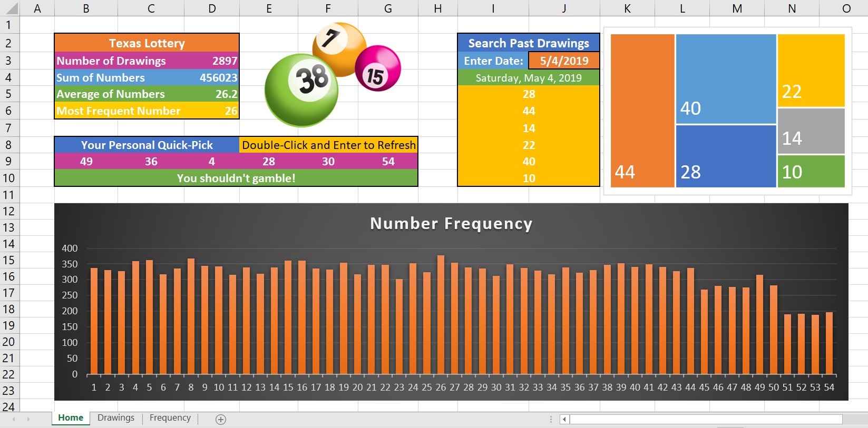Select column header K

coord(627,8)
